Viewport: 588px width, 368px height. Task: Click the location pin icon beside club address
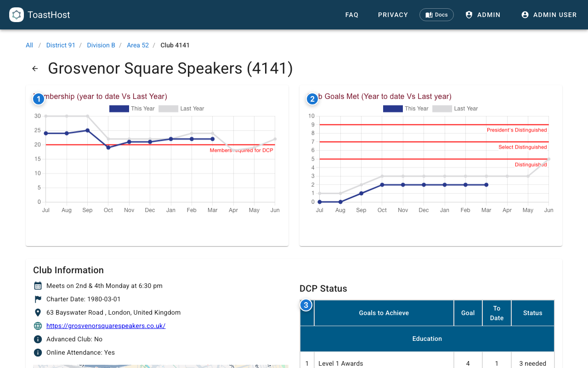point(37,312)
